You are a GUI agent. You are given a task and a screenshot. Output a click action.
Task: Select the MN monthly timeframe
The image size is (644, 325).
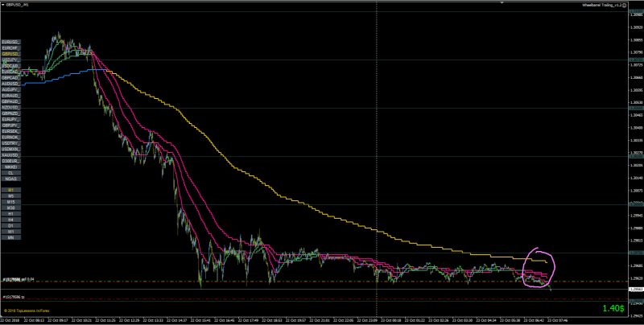(11, 237)
